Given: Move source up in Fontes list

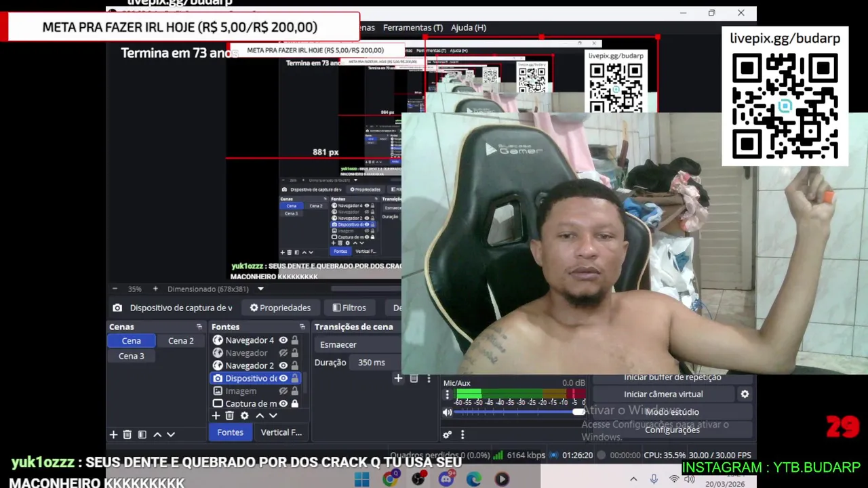Looking at the screenshot, I should click(x=259, y=415).
